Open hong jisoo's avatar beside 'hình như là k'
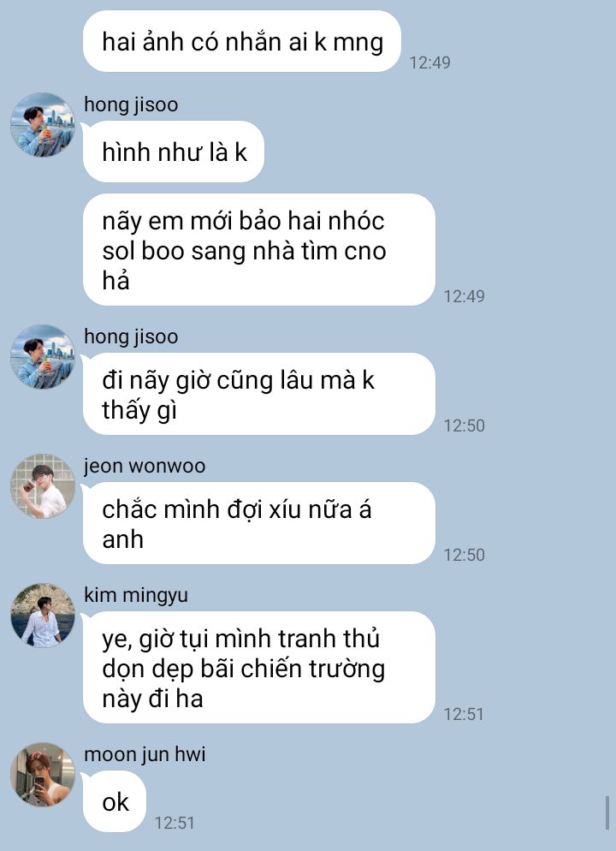616x851 pixels. pyautogui.click(x=42, y=125)
